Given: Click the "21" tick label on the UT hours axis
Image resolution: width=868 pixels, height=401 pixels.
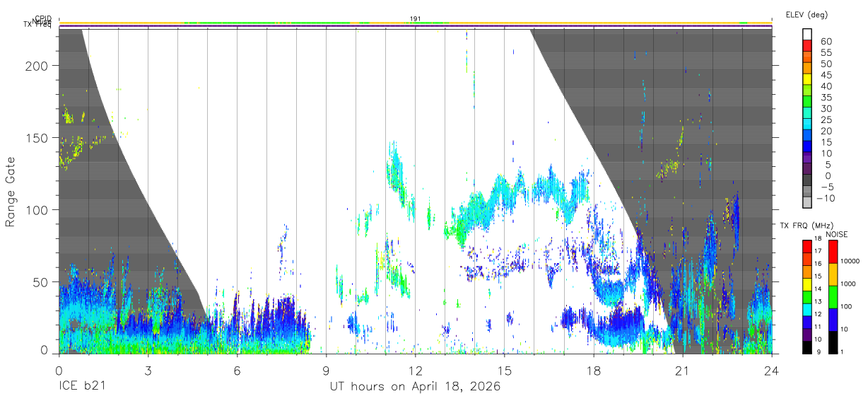Looking at the screenshot, I should click(683, 370).
